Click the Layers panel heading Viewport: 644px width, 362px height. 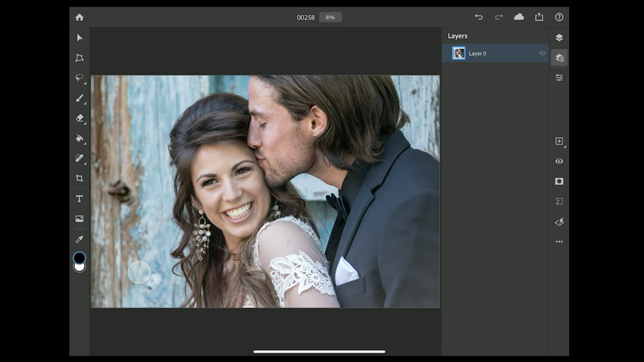pyautogui.click(x=457, y=36)
